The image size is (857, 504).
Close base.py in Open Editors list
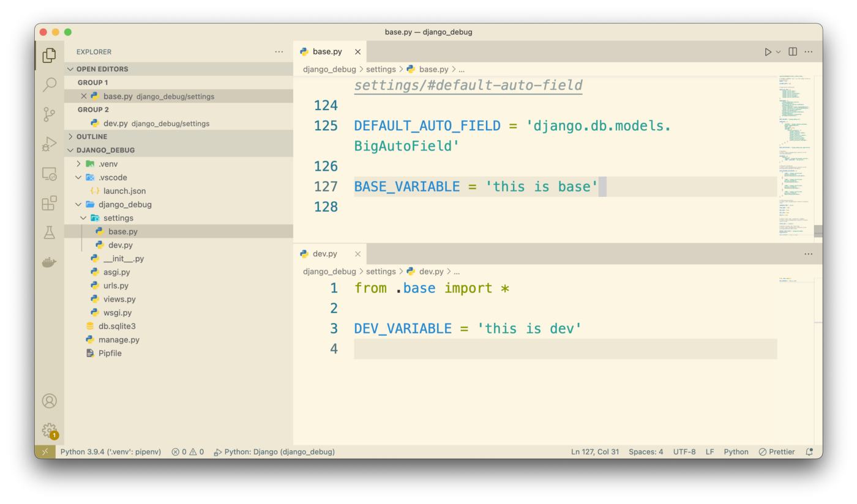click(x=84, y=96)
